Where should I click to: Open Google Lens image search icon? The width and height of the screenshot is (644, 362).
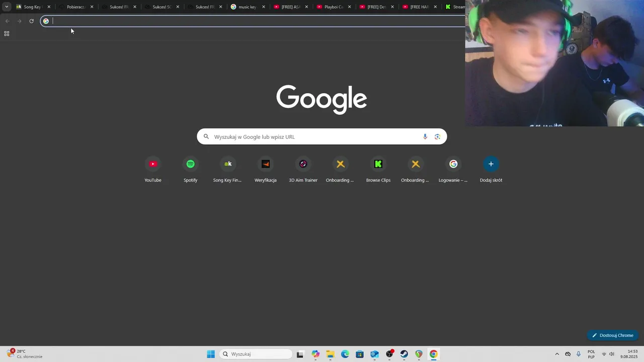437,137
